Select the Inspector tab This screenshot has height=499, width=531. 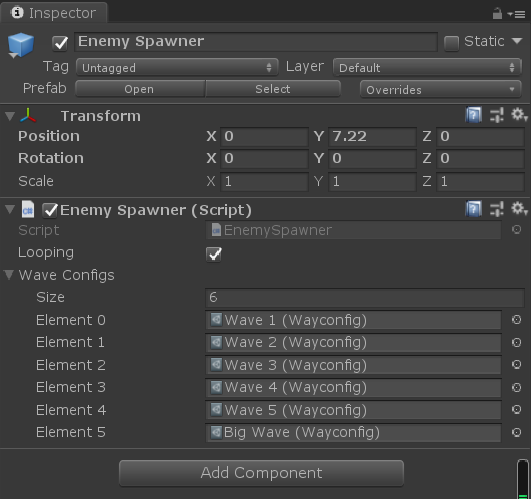click(x=54, y=13)
